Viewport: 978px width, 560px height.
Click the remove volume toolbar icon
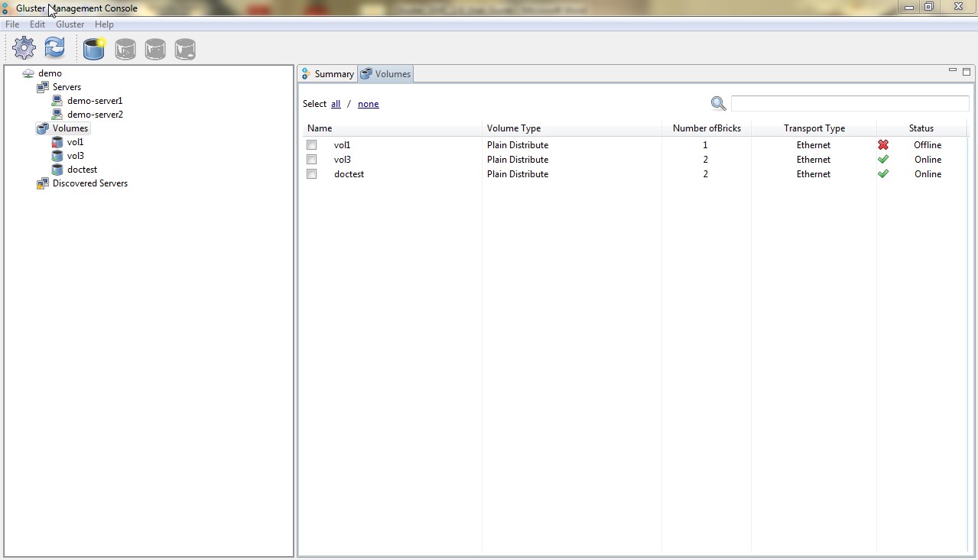(185, 50)
